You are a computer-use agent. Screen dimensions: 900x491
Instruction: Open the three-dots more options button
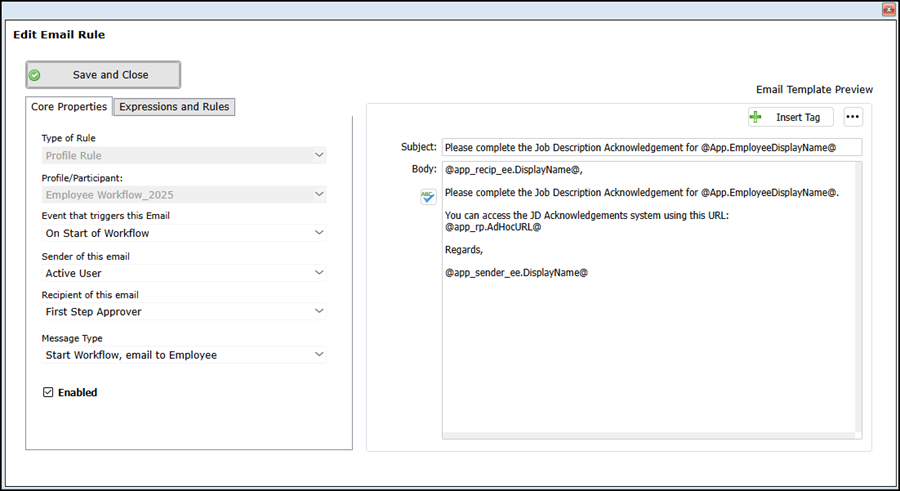click(852, 117)
